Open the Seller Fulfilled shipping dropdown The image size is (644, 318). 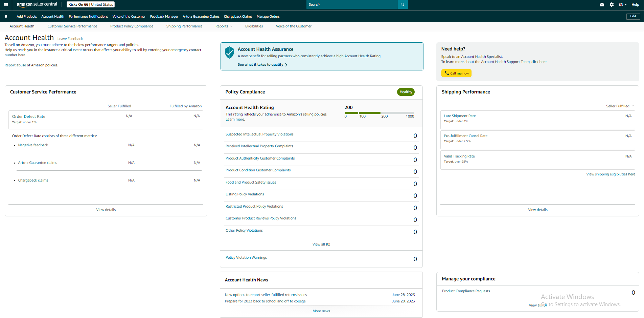(620, 106)
